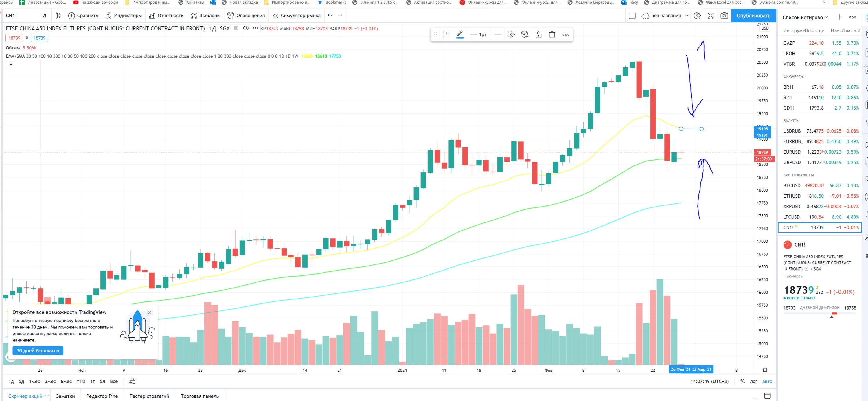Take a chart snapshot with the camera icon
Screen dimensions: 868x401
point(724,16)
